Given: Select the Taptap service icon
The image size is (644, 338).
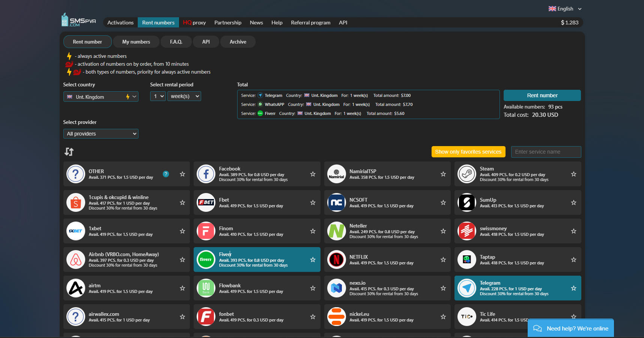Looking at the screenshot, I should coord(467,260).
